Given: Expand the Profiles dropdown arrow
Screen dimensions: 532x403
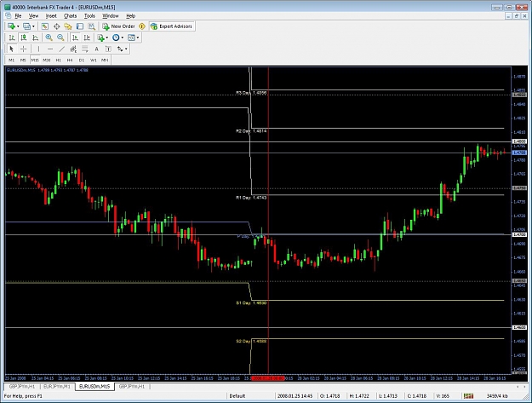Looking at the screenshot, I should 33,26.
